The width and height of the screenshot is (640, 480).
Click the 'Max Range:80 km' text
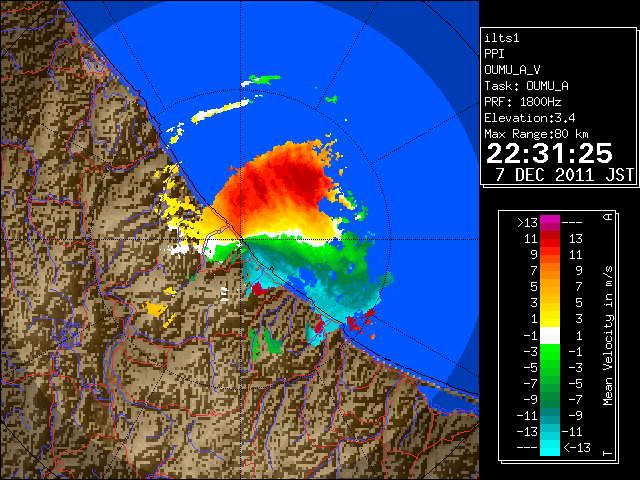[x=536, y=134]
